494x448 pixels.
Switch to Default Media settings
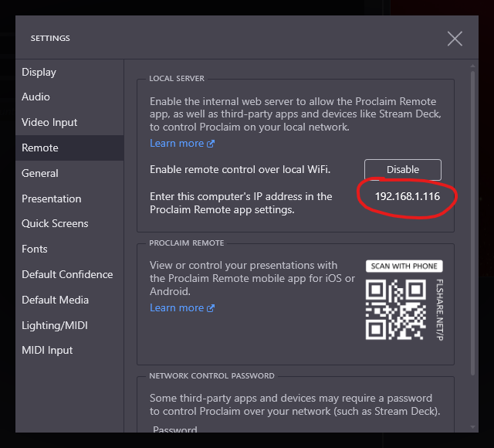(69, 300)
